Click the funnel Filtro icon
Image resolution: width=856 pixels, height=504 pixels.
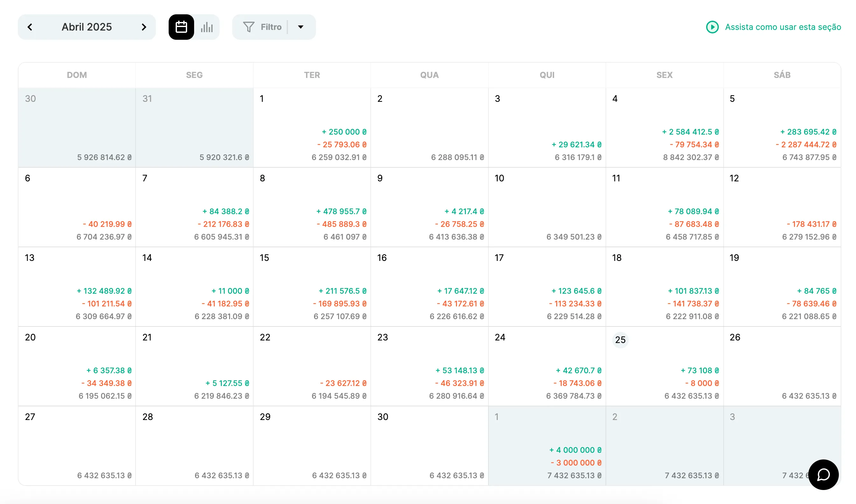coord(249,27)
